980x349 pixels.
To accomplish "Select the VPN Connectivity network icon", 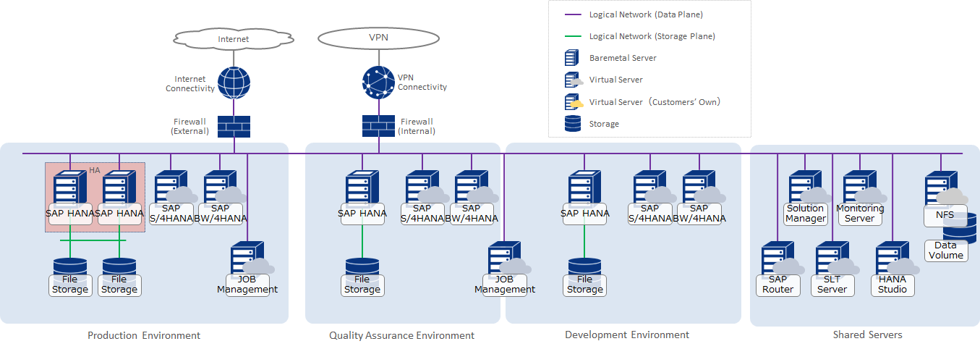I will coord(378,83).
